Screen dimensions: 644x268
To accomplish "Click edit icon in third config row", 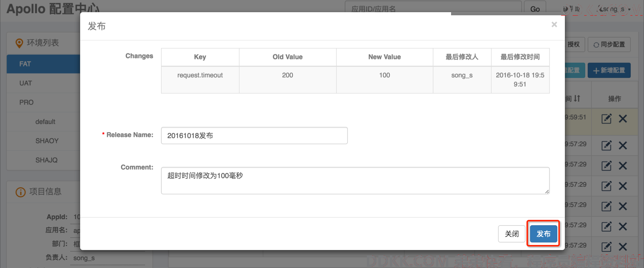I will point(606,166).
